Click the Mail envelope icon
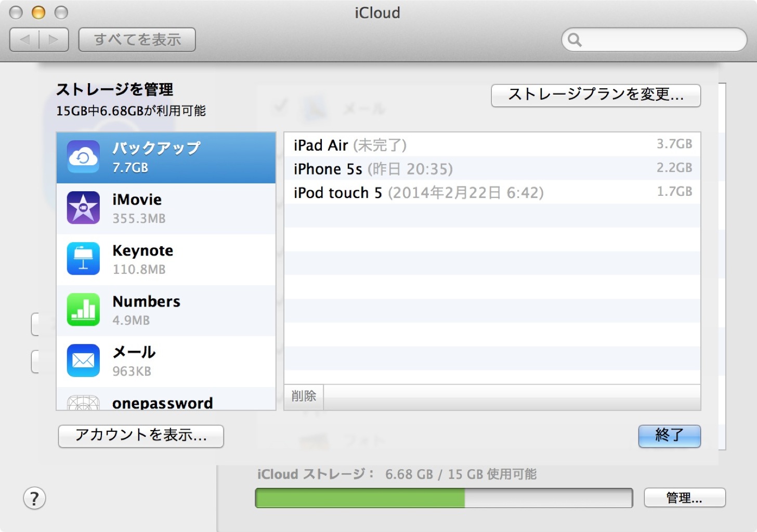The height and width of the screenshot is (532, 757). (83, 361)
